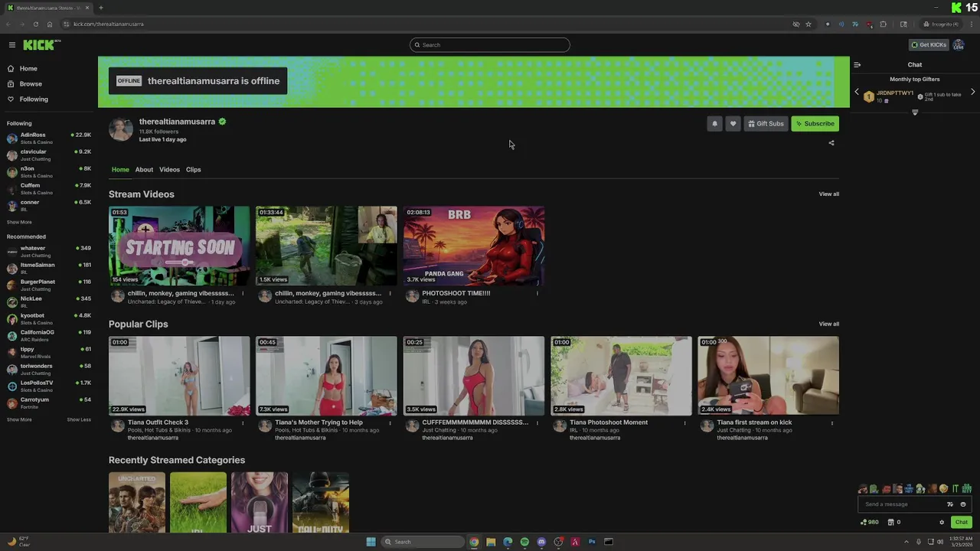Bookmark this page with star icon

pyautogui.click(x=808, y=24)
